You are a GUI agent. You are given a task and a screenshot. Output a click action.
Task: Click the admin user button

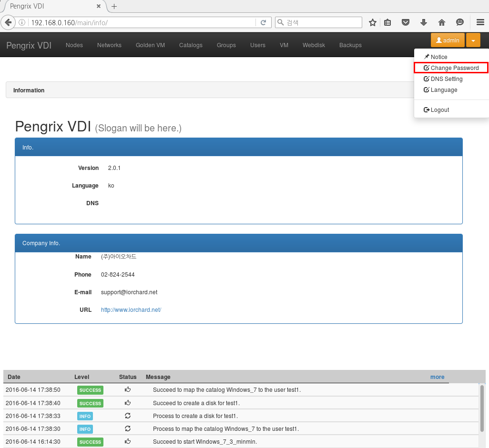coord(448,40)
